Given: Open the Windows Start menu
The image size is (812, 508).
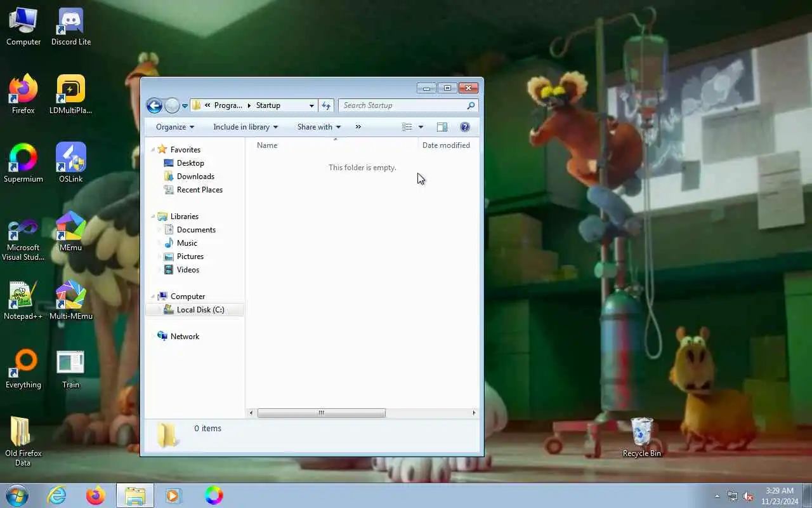Looking at the screenshot, I should click(x=17, y=495).
